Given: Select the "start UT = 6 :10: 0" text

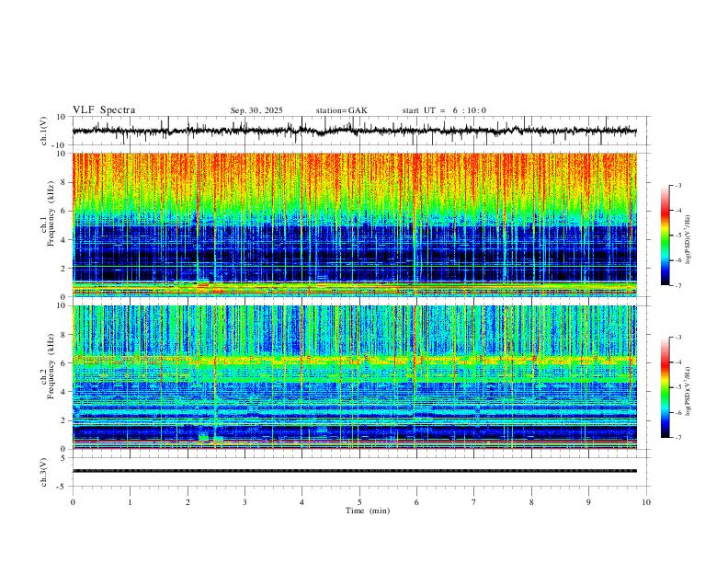Looking at the screenshot, I should pyautogui.click(x=444, y=110).
